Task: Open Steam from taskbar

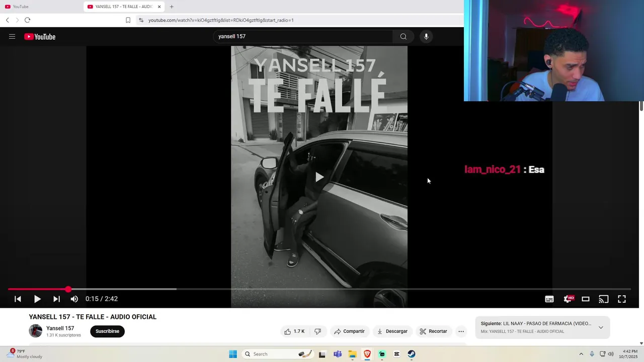Action: click(x=412, y=354)
